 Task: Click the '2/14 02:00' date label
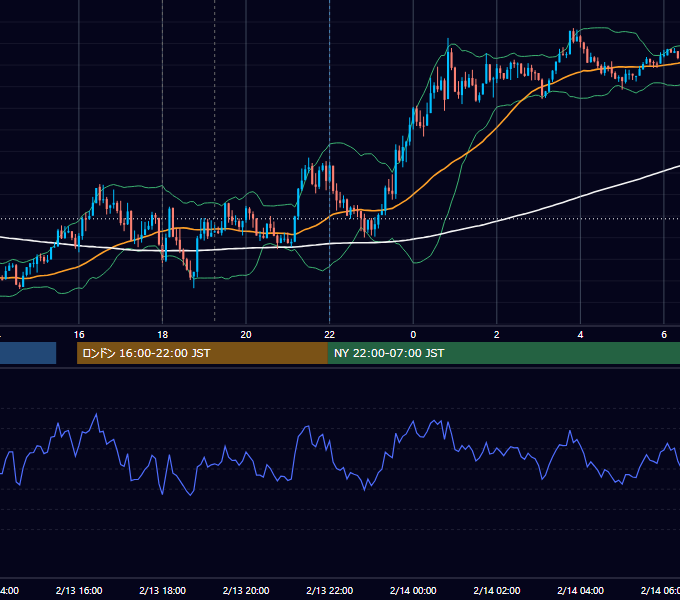pyautogui.click(x=497, y=590)
